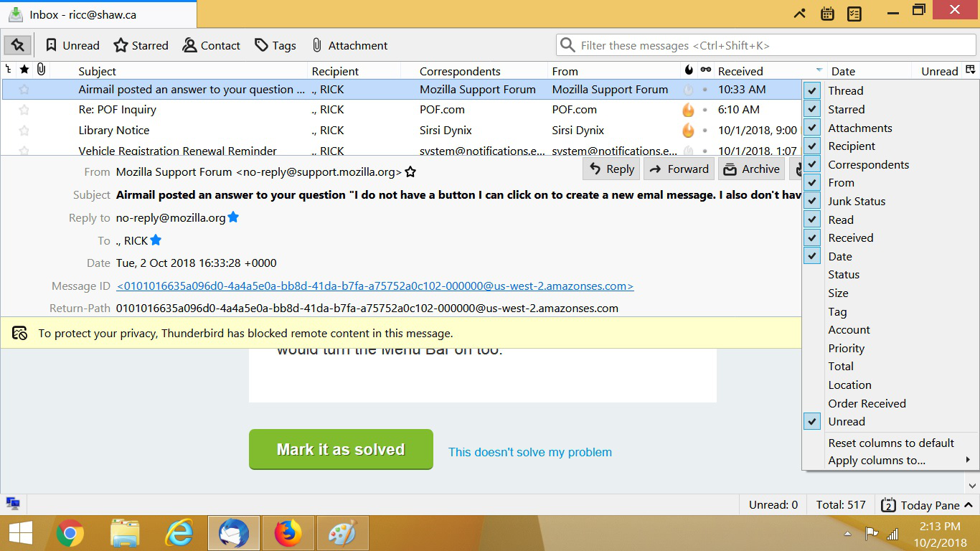Sort by the junk status flame column
The width and height of the screenshot is (980, 551).
click(689, 70)
